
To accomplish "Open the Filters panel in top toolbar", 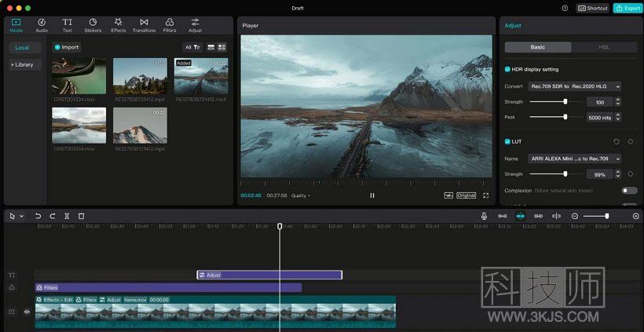I will point(170,25).
